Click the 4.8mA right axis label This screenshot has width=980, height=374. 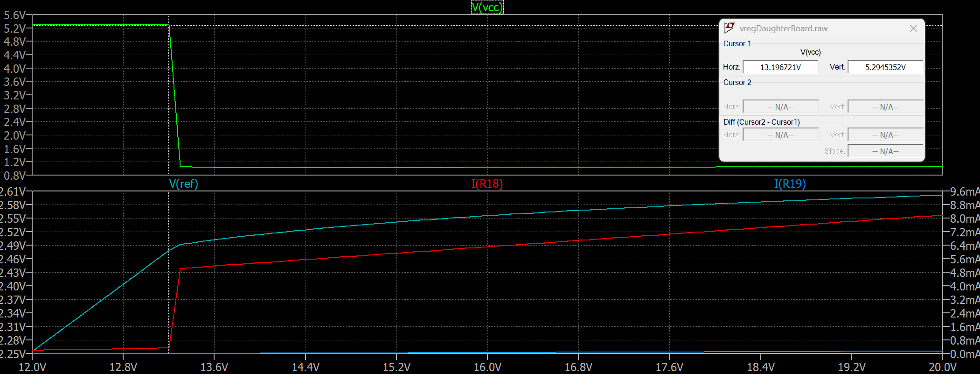965,273
